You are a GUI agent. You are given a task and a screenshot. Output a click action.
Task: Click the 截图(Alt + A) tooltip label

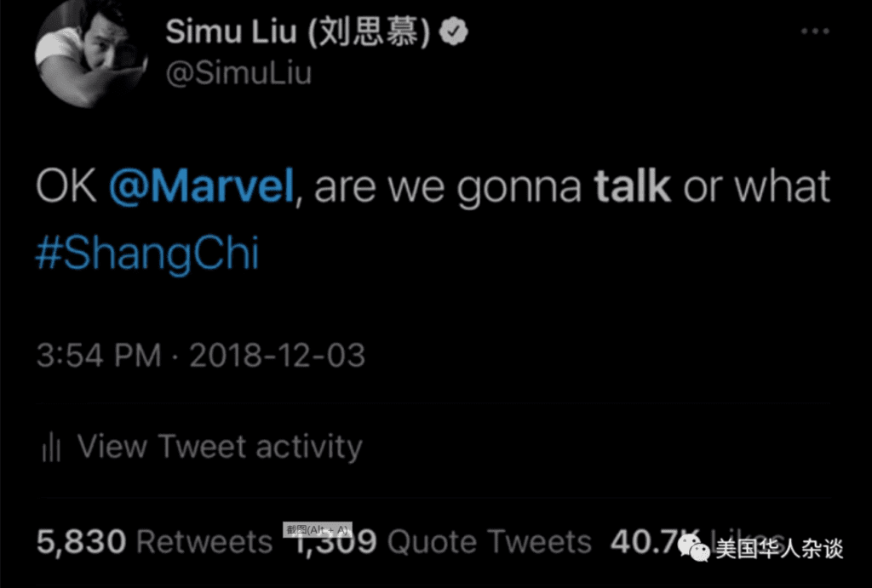click(x=318, y=529)
